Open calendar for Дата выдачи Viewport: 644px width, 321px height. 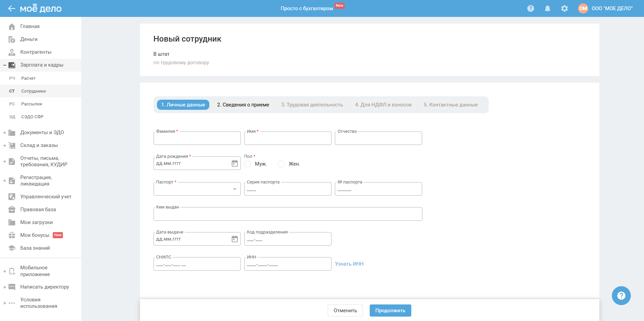click(x=234, y=239)
